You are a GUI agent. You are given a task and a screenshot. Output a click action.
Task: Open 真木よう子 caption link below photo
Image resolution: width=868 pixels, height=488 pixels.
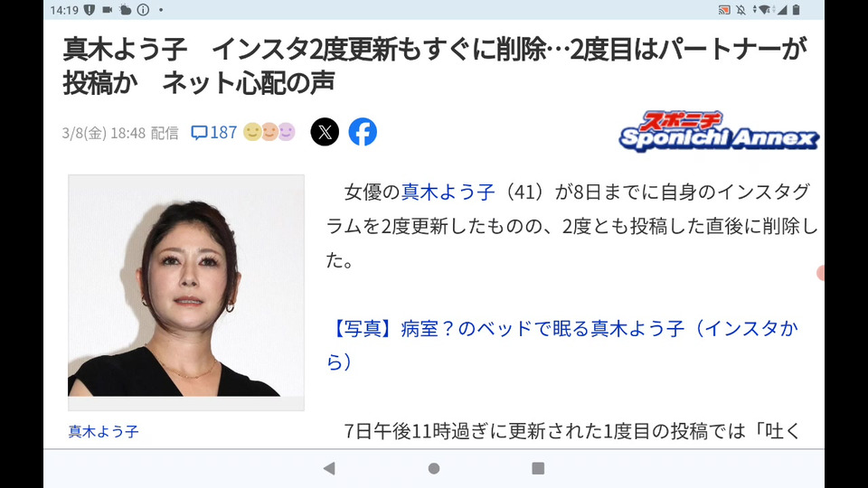(103, 432)
